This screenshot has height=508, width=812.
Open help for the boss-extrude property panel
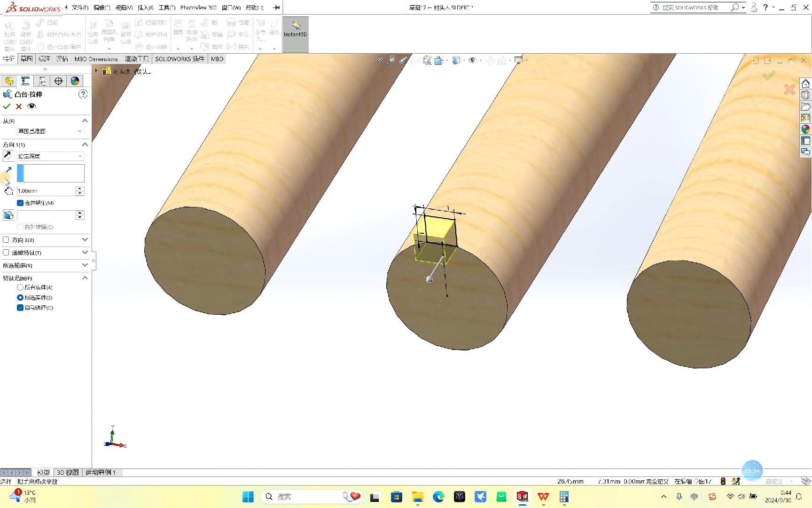[x=83, y=94]
